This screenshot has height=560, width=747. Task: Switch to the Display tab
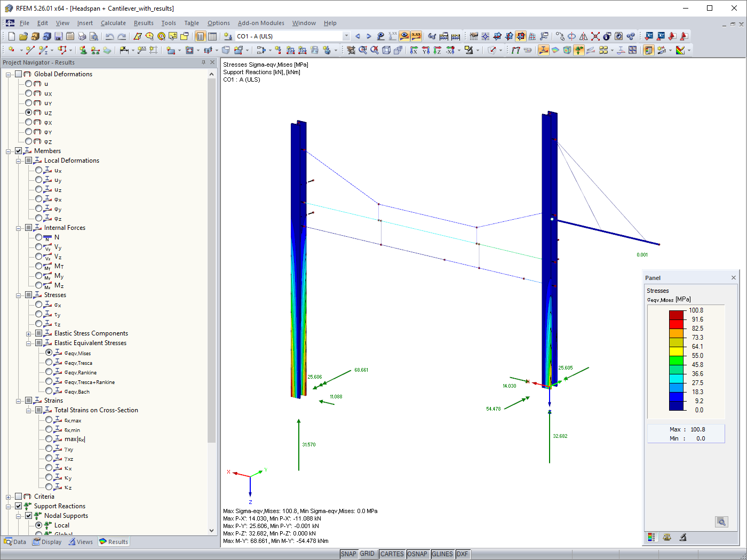coord(47,541)
